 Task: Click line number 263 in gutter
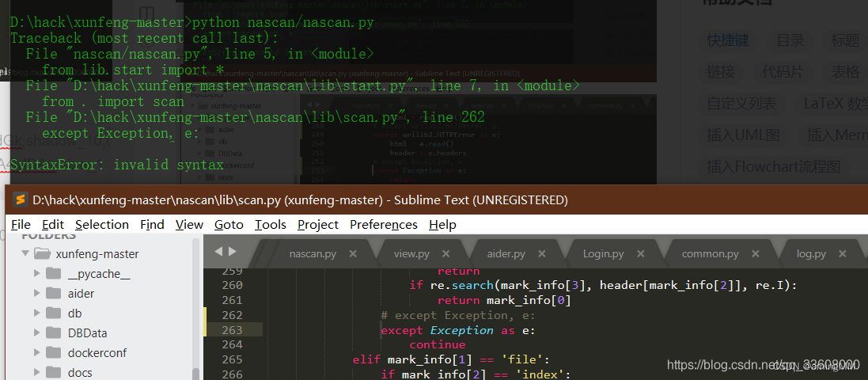232,330
